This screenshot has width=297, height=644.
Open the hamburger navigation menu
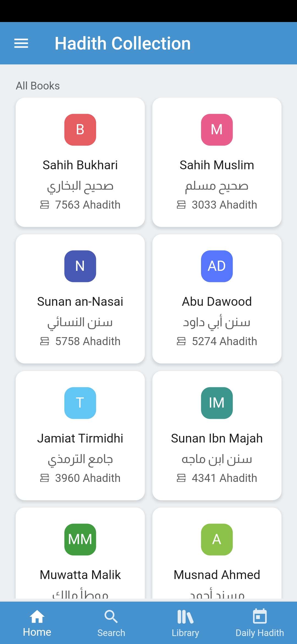pos(21,43)
